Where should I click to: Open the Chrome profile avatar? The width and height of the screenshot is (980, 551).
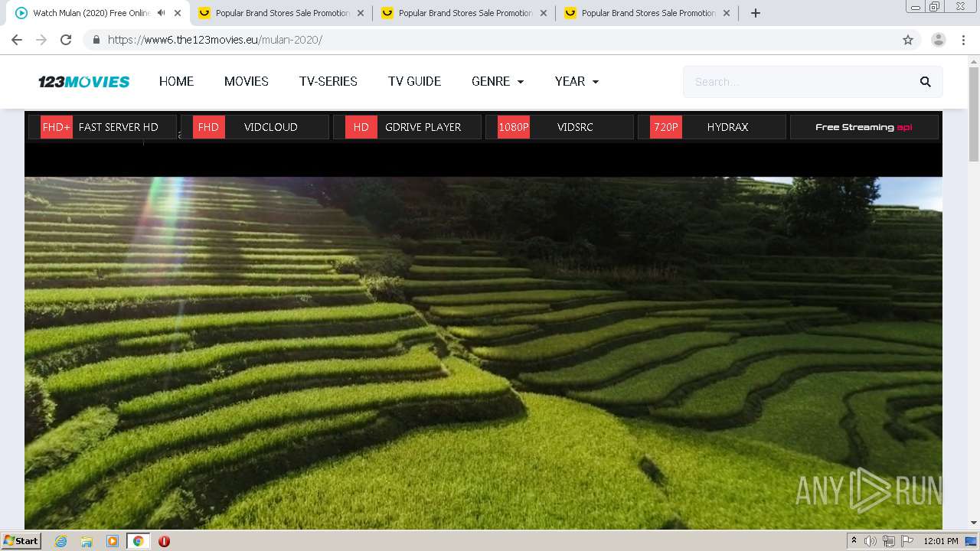coord(939,40)
